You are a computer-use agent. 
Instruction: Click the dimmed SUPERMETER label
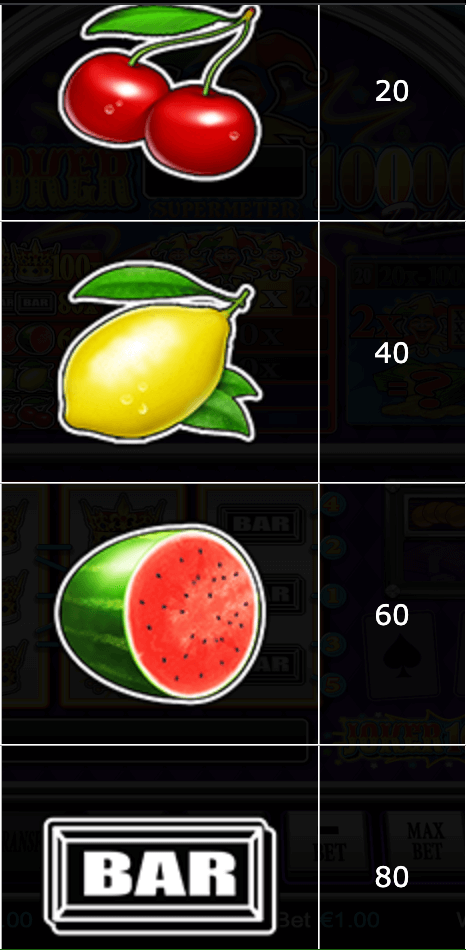(225, 210)
